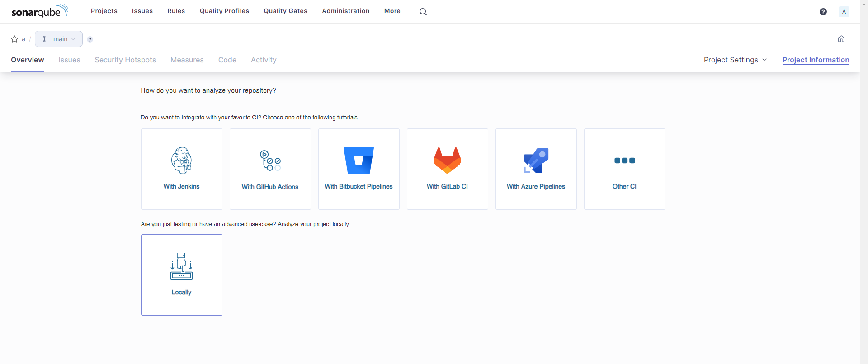Select the Azure Pipelines logo

[536, 161]
